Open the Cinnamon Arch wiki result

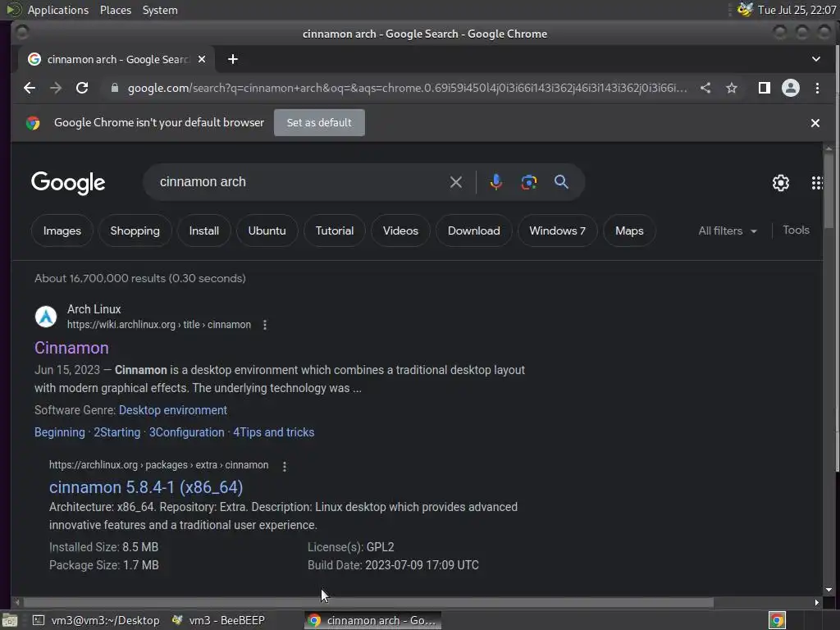(x=71, y=348)
